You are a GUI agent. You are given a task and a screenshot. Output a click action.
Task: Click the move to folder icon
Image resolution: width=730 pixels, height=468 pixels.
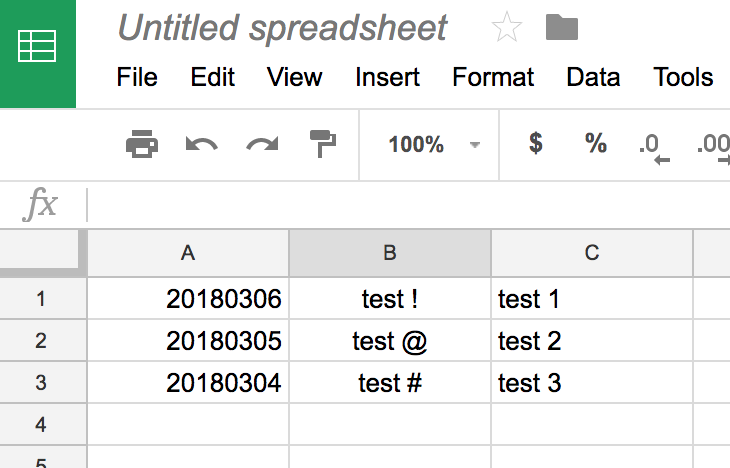pyautogui.click(x=562, y=27)
